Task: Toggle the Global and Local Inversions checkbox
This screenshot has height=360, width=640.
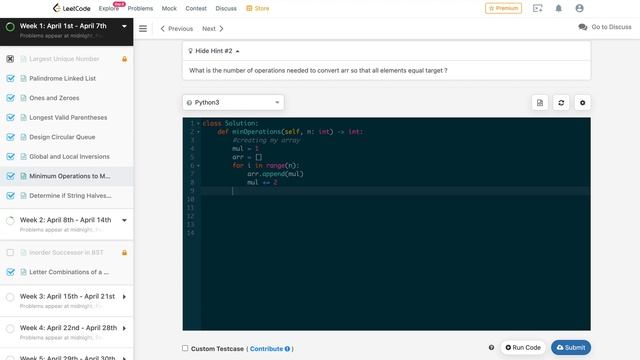Action: pyautogui.click(x=10, y=157)
